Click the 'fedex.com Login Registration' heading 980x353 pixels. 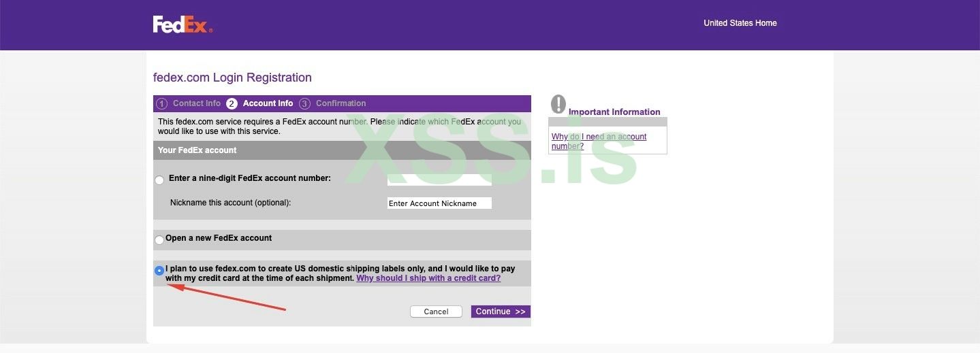pyautogui.click(x=232, y=78)
